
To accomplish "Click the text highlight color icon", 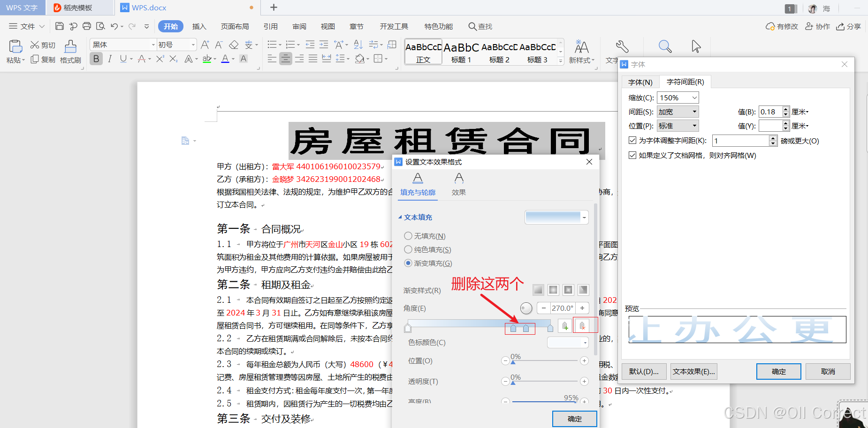I will [206, 59].
